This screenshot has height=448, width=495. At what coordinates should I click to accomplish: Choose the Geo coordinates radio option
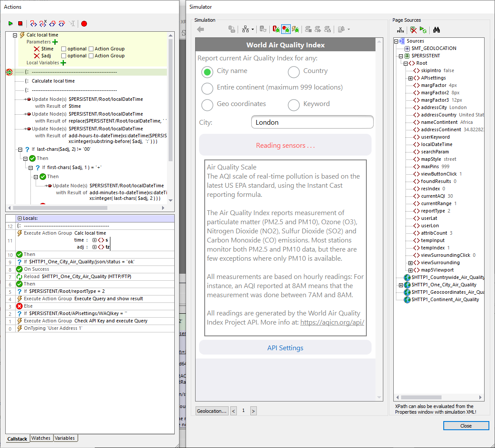pyautogui.click(x=207, y=104)
